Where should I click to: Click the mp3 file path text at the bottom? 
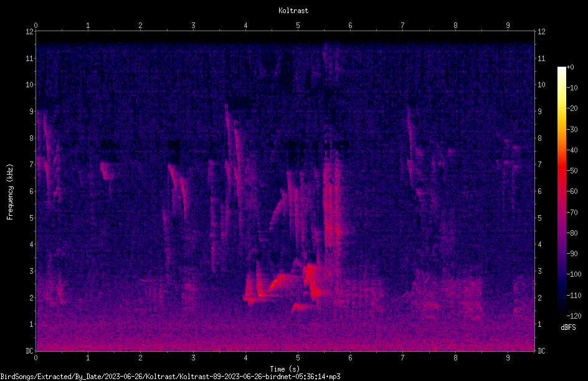[x=170, y=377]
